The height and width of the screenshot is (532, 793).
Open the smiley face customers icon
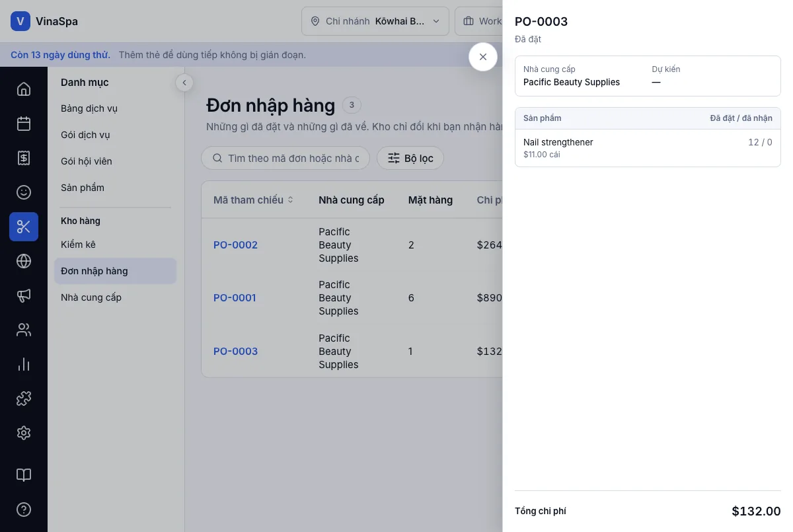pyautogui.click(x=24, y=192)
